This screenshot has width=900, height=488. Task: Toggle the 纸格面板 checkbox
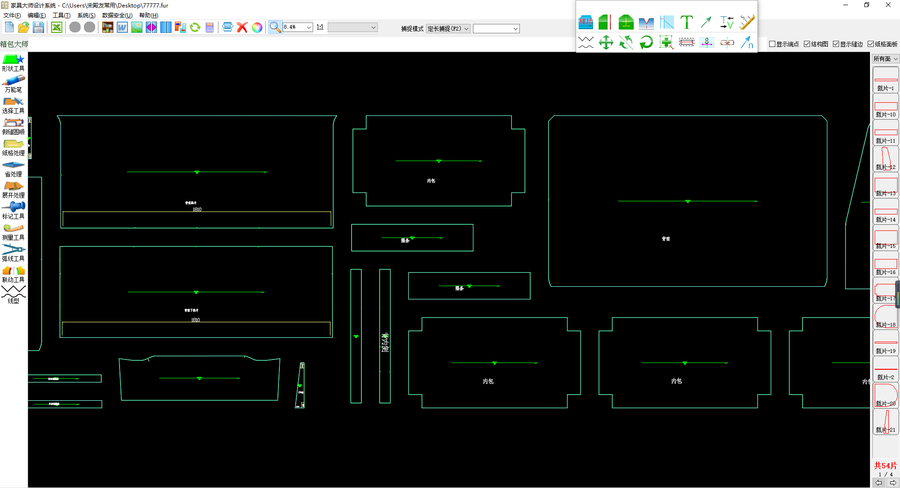pyautogui.click(x=882, y=44)
